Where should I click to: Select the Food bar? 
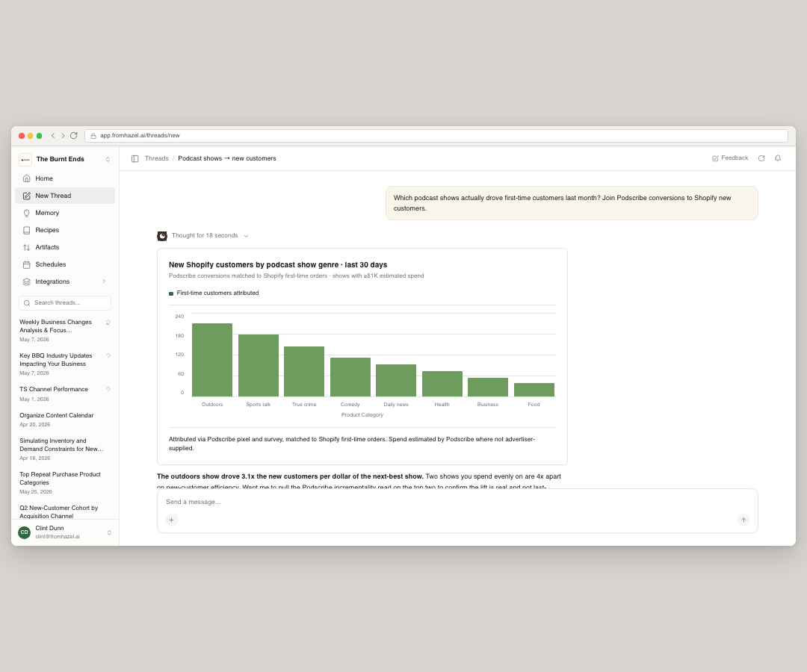(x=534, y=390)
